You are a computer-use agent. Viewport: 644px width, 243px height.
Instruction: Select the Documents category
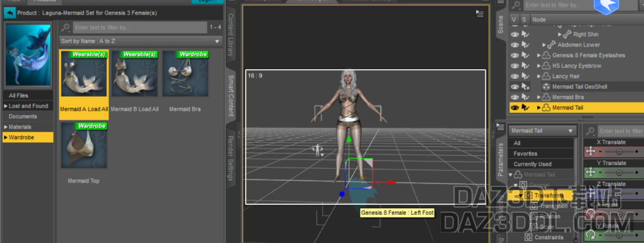pyautogui.click(x=28, y=116)
